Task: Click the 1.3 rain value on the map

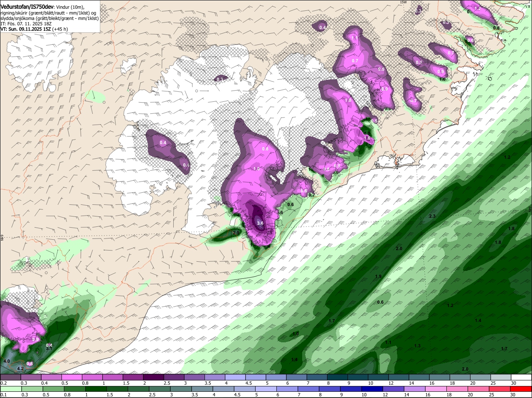Action: [418, 346]
